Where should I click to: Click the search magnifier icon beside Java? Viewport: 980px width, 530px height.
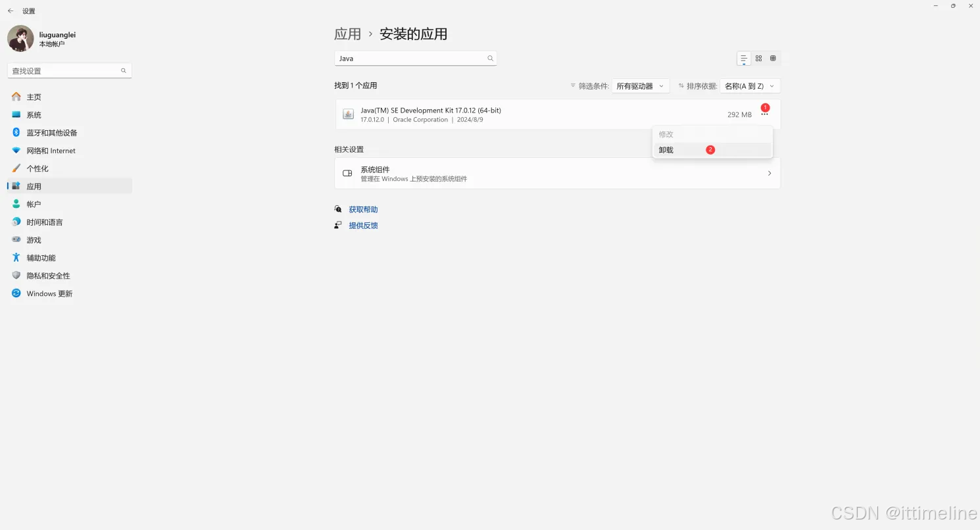[x=490, y=59]
